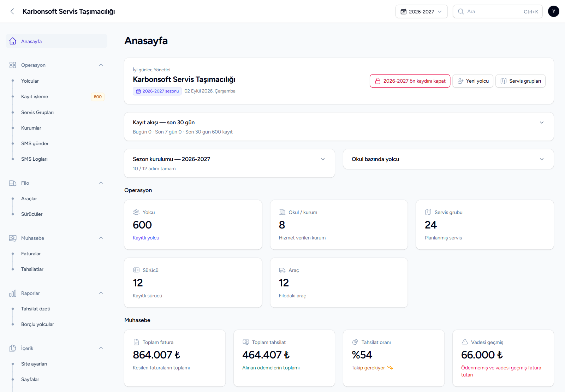Click the search magnifier icon
Viewport: 565px width, 392px height.
[461, 11]
